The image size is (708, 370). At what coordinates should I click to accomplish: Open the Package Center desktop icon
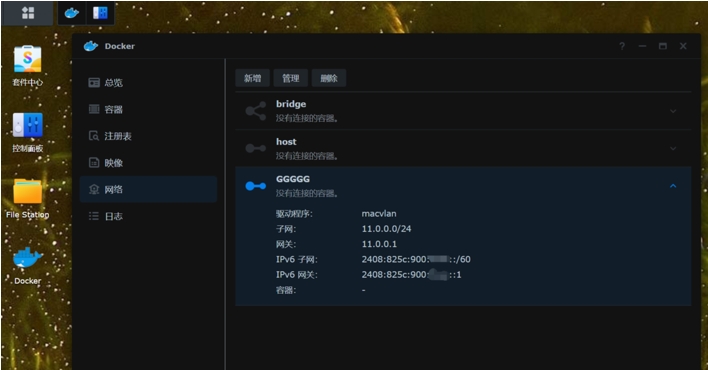point(28,66)
